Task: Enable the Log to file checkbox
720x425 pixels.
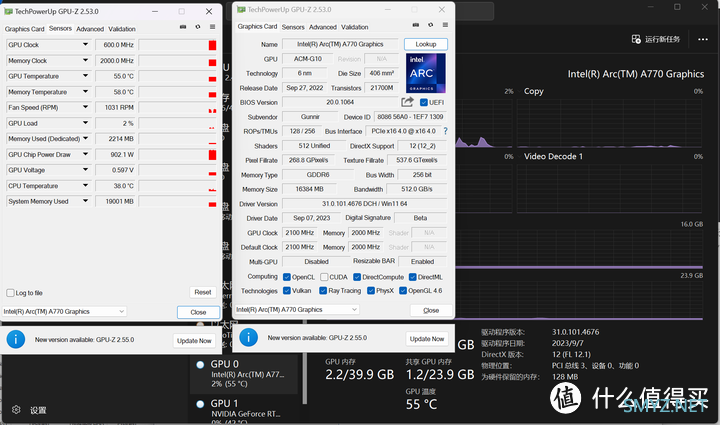Action: pyautogui.click(x=10, y=293)
